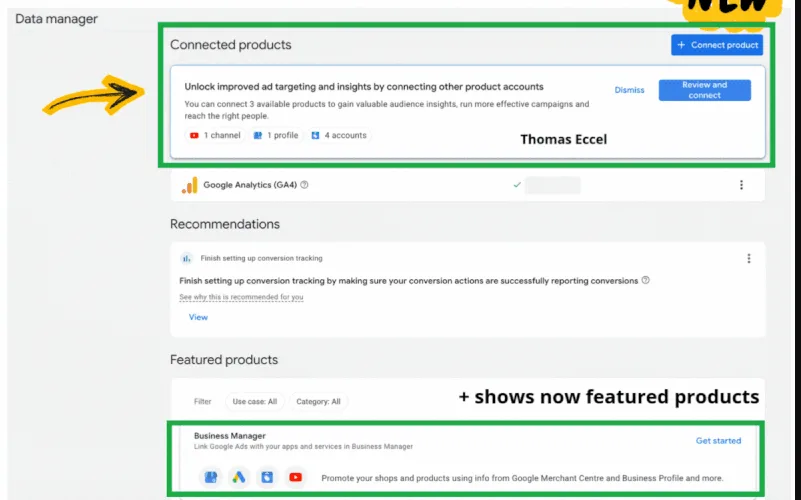801x500 pixels.
Task: Click the Business Manager product title
Action: point(230,436)
